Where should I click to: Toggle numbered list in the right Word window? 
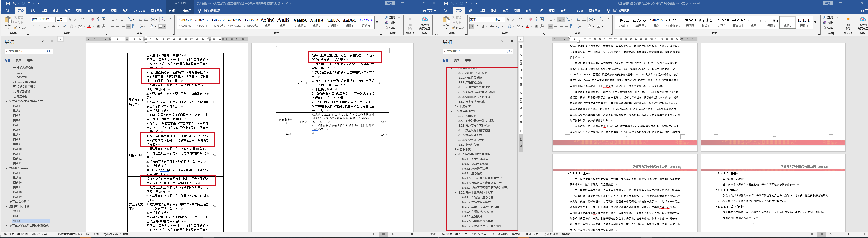pyautogui.click(x=559, y=19)
